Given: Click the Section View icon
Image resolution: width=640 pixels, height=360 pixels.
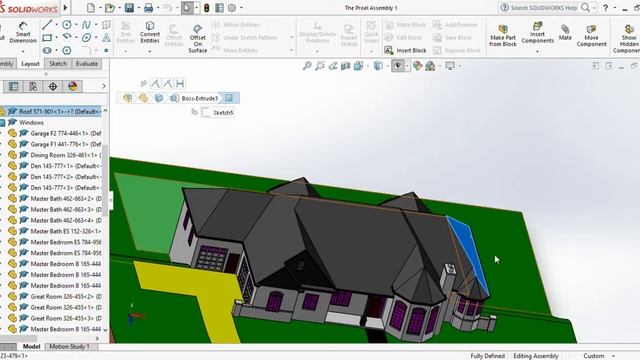Looking at the screenshot, I should [x=345, y=66].
